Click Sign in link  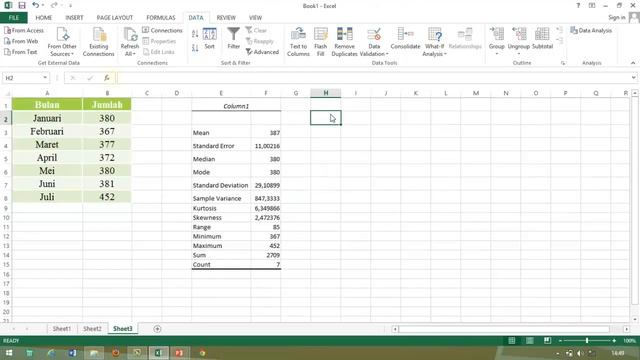coord(616,18)
